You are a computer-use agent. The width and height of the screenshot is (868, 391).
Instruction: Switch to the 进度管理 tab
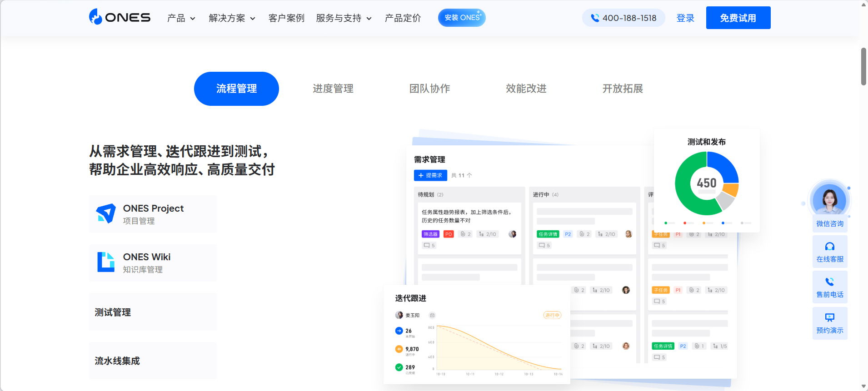tap(333, 89)
